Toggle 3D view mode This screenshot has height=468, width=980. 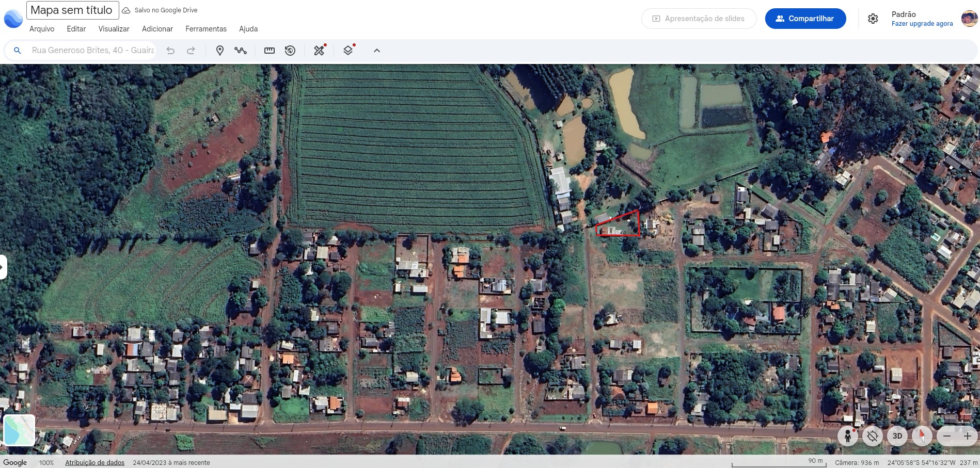point(897,436)
